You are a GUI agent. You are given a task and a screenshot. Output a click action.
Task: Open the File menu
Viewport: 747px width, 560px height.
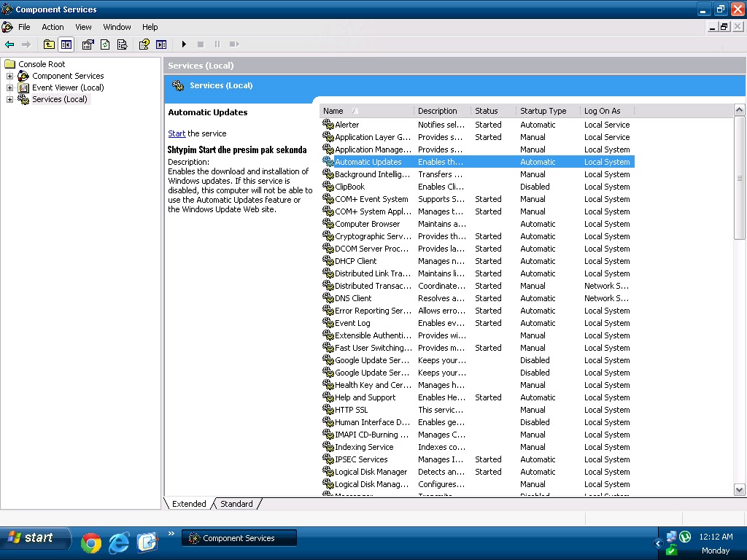[x=24, y=27]
